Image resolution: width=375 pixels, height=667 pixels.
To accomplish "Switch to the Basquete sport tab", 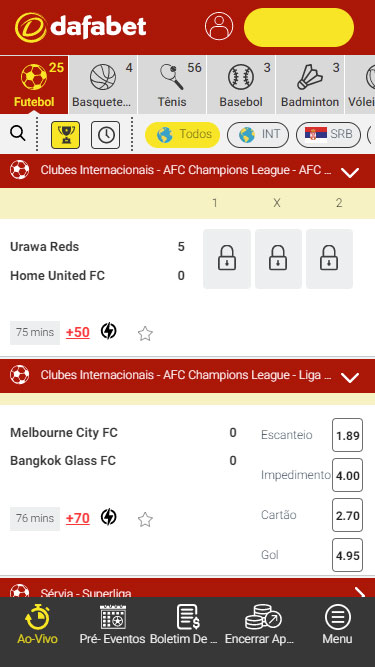I will (x=103, y=85).
